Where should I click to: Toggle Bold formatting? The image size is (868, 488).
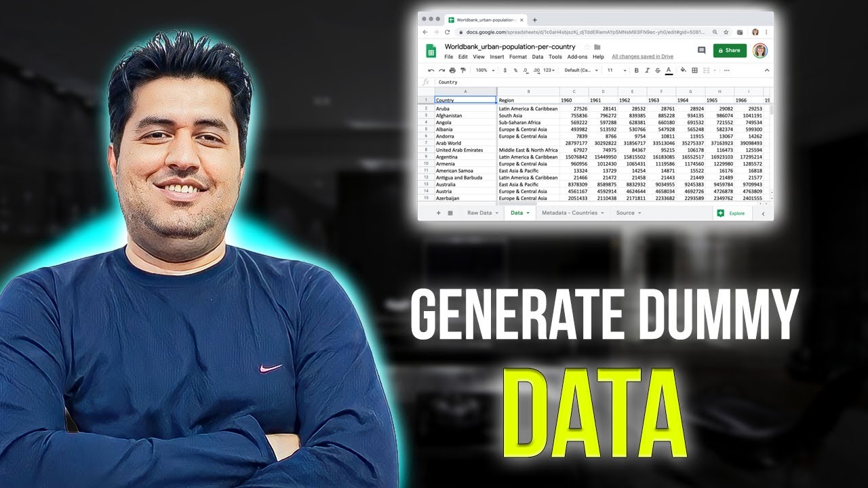(636, 70)
